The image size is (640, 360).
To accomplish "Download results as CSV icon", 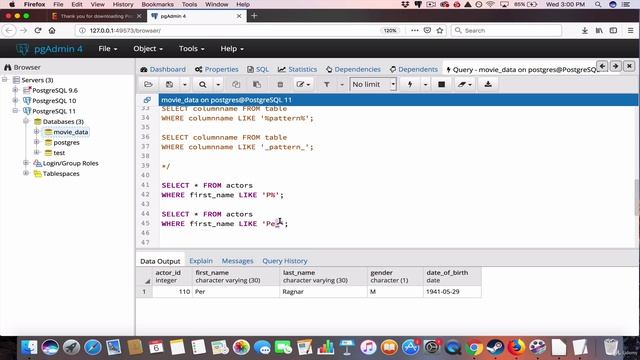I will (488, 84).
